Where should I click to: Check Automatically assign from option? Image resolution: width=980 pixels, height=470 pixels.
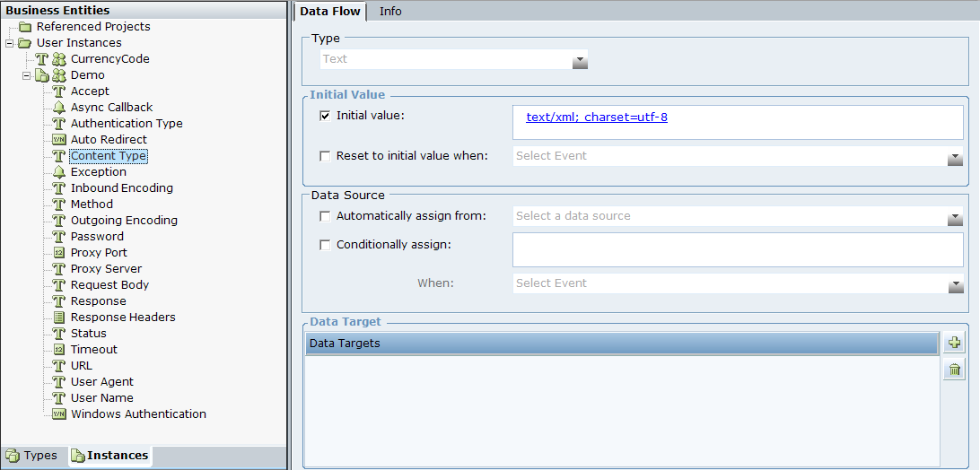coord(325,216)
